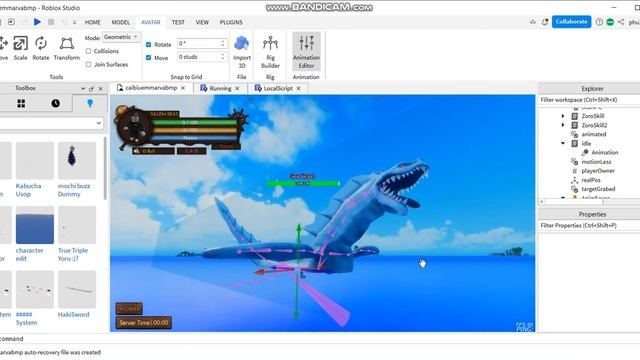
Task: Open the TEST ribbon tab
Action: click(178, 22)
